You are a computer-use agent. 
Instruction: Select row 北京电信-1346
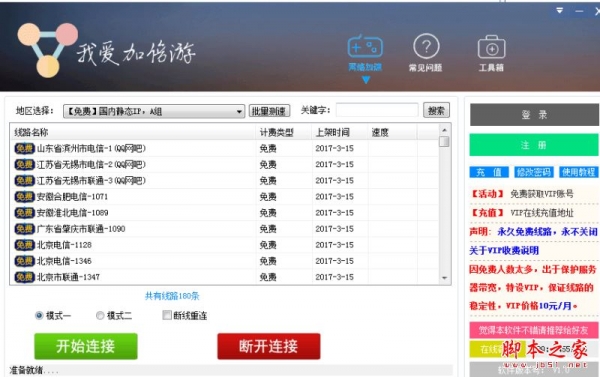click(224, 261)
